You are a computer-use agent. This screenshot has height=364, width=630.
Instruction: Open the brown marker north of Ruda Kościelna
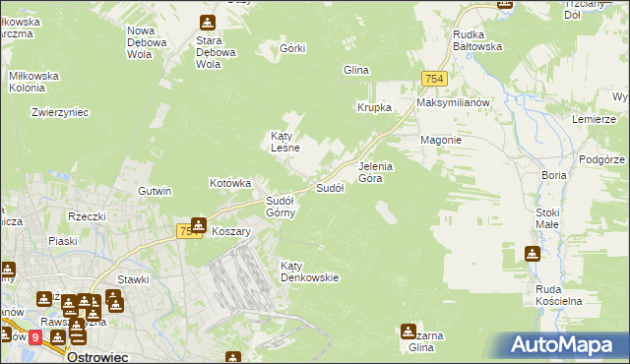tap(533, 254)
